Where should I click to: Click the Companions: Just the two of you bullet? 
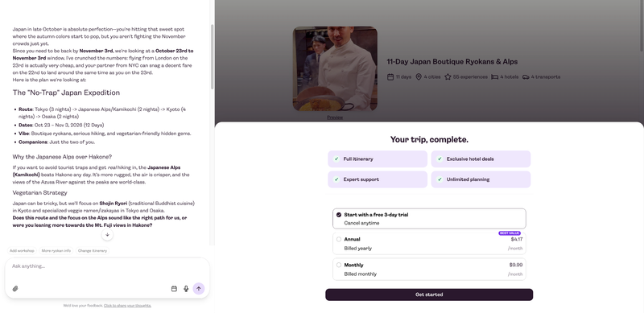56,142
